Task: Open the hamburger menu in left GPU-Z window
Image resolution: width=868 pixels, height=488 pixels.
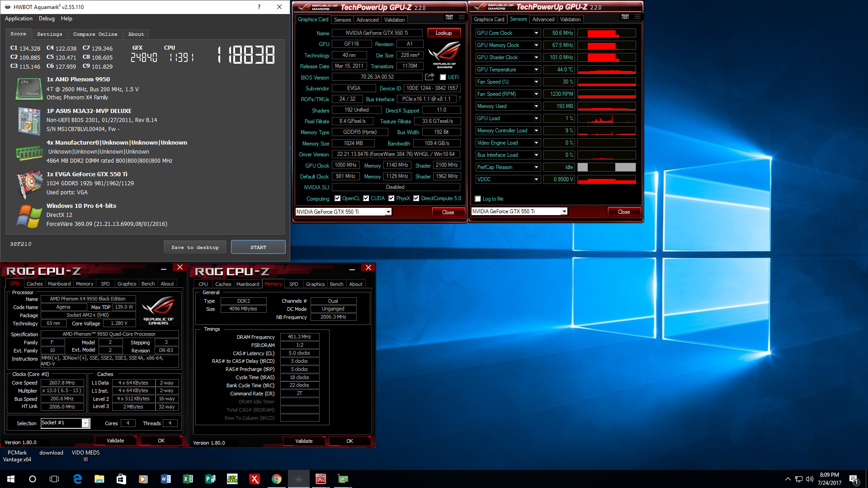Action: tap(462, 18)
